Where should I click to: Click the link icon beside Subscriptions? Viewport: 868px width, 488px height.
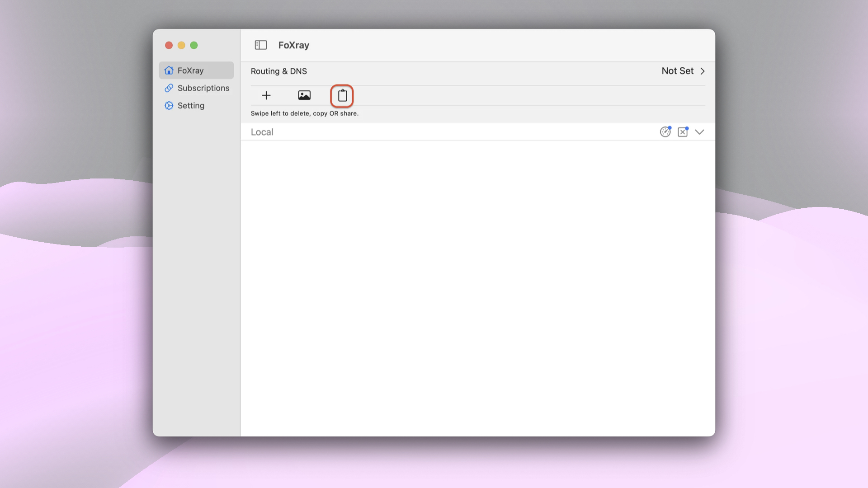169,88
